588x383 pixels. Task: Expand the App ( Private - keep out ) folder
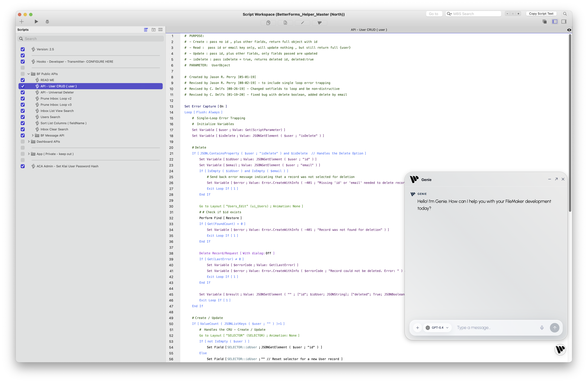pyautogui.click(x=29, y=154)
